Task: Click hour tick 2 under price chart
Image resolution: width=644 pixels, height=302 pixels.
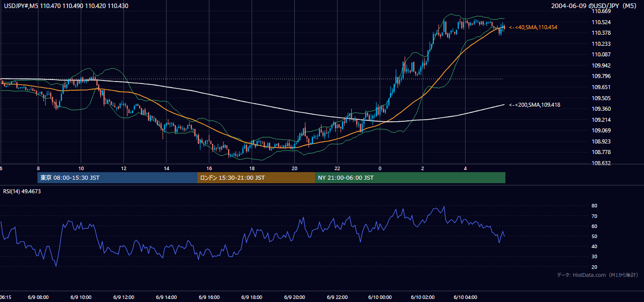Action: click(423, 168)
